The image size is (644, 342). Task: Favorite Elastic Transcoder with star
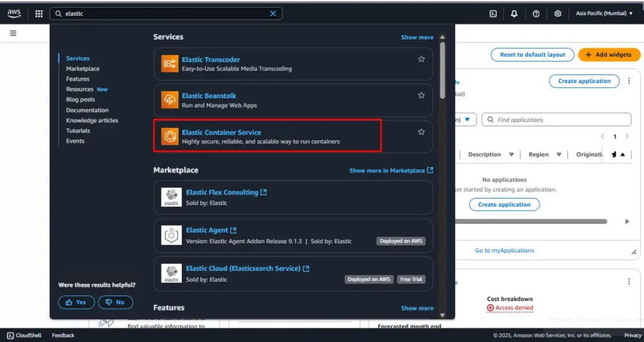click(421, 59)
